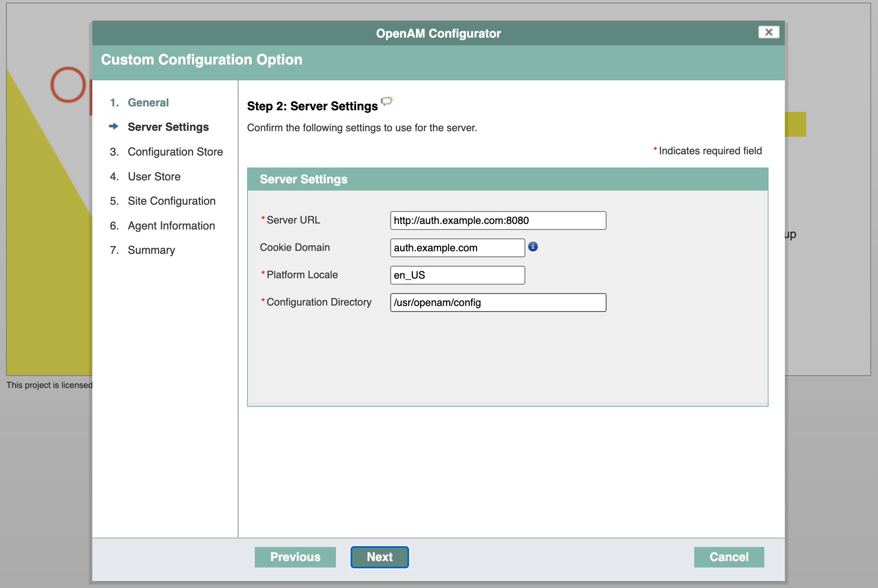Jump to the User Store step
Viewport: 878px width, 588px height.
click(154, 176)
